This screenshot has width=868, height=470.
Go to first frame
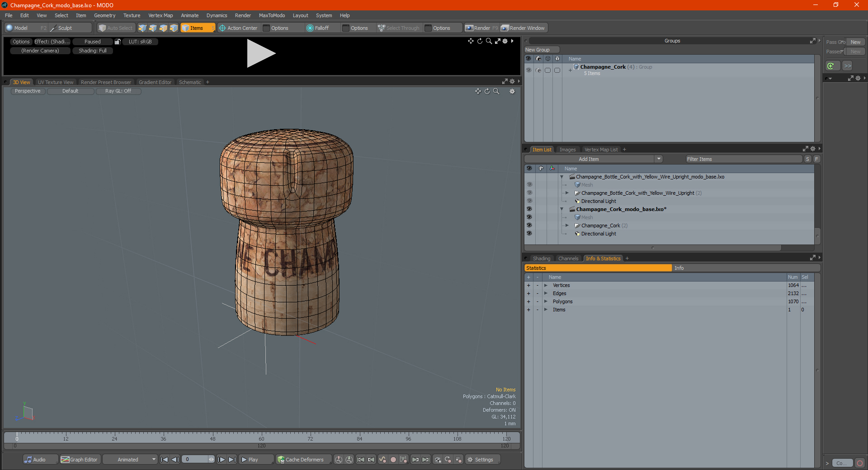pyautogui.click(x=165, y=460)
